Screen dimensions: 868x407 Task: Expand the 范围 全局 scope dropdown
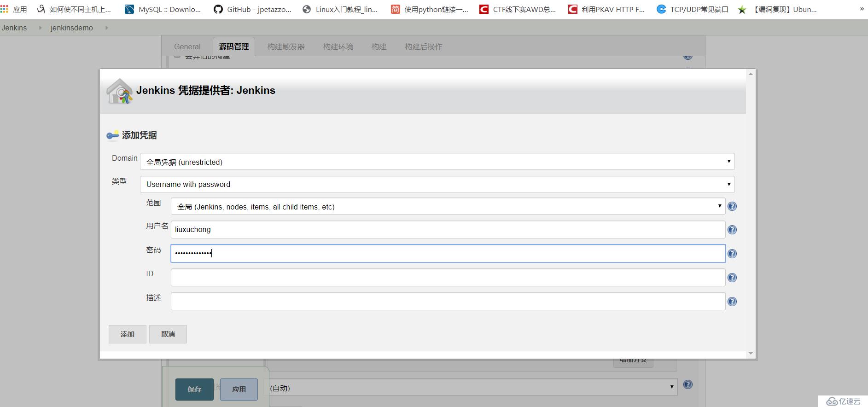[x=448, y=206]
